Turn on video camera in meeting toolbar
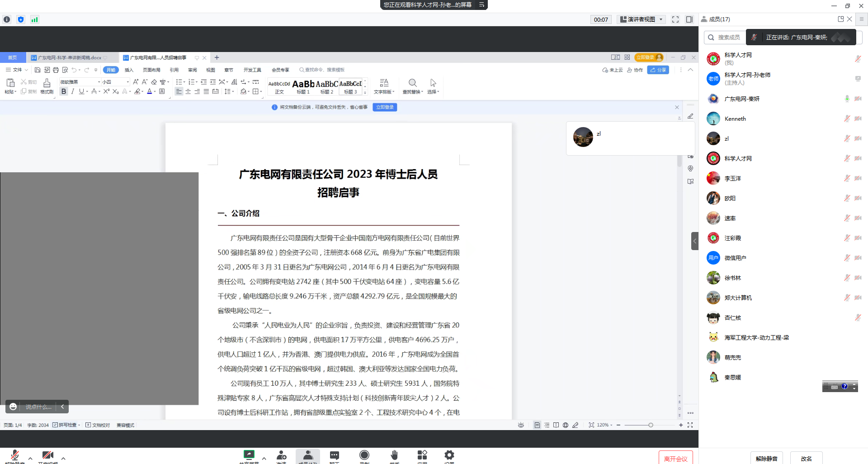This screenshot has height=464, width=868. pos(47,456)
